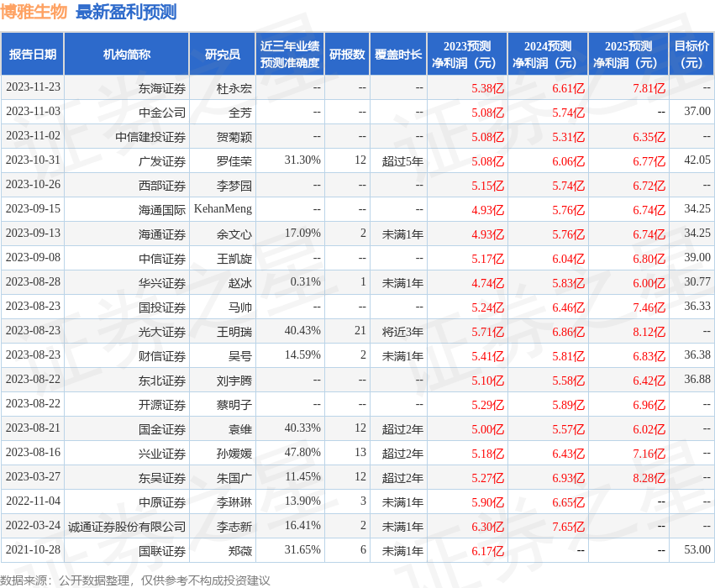Click institution 广发证券
Viewport: 715px width, 588px height.
click(x=162, y=161)
